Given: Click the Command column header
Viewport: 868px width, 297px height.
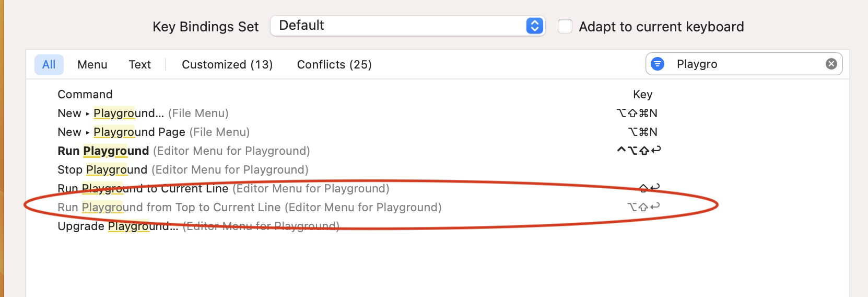Looking at the screenshot, I should pyautogui.click(x=85, y=94).
